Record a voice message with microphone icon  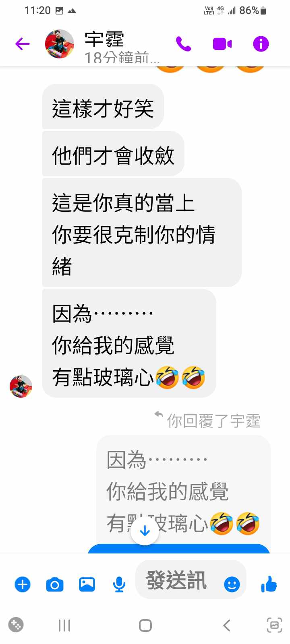(x=119, y=584)
